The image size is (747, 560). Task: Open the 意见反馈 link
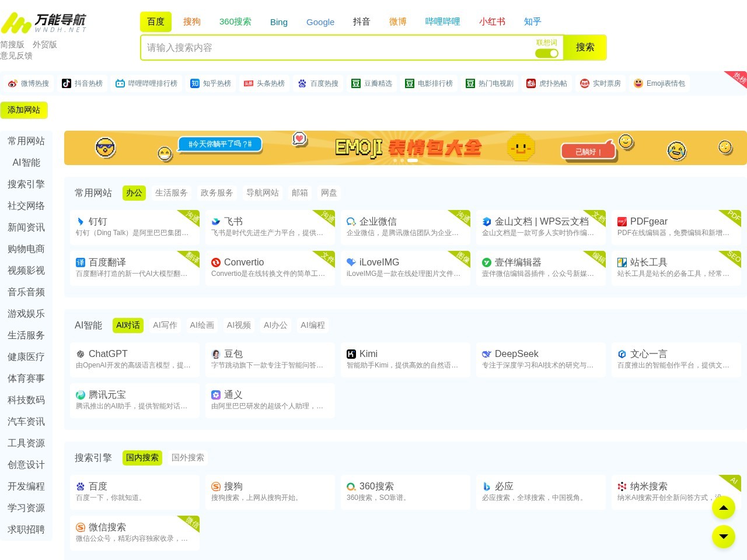pyautogui.click(x=16, y=55)
